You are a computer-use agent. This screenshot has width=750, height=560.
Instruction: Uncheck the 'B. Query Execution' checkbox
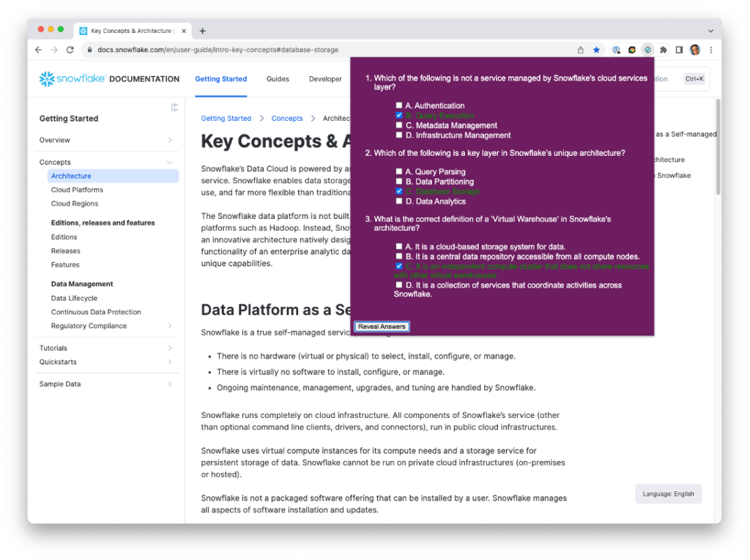399,116
